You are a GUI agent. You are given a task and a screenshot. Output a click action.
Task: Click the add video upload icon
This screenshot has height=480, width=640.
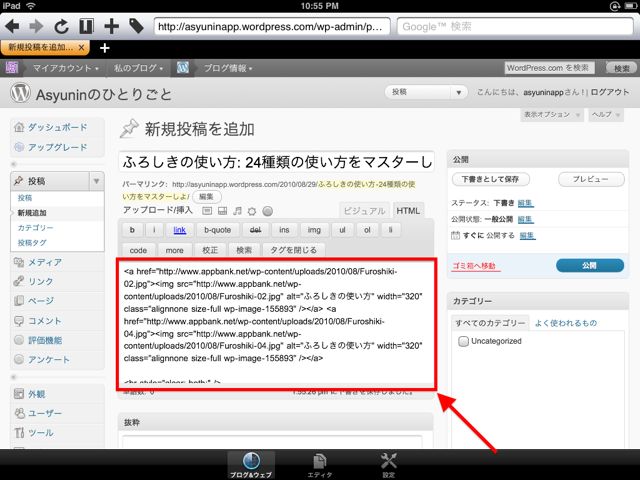point(222,211)
